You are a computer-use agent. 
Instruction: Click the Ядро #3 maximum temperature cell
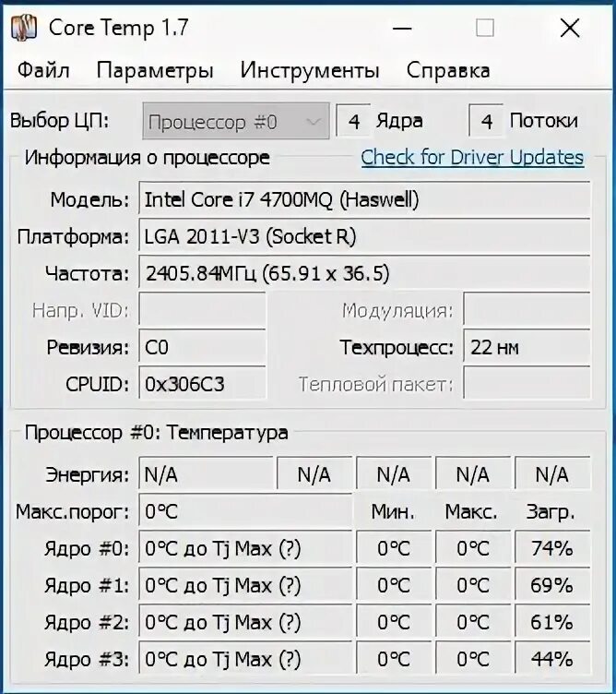(473, 659)
